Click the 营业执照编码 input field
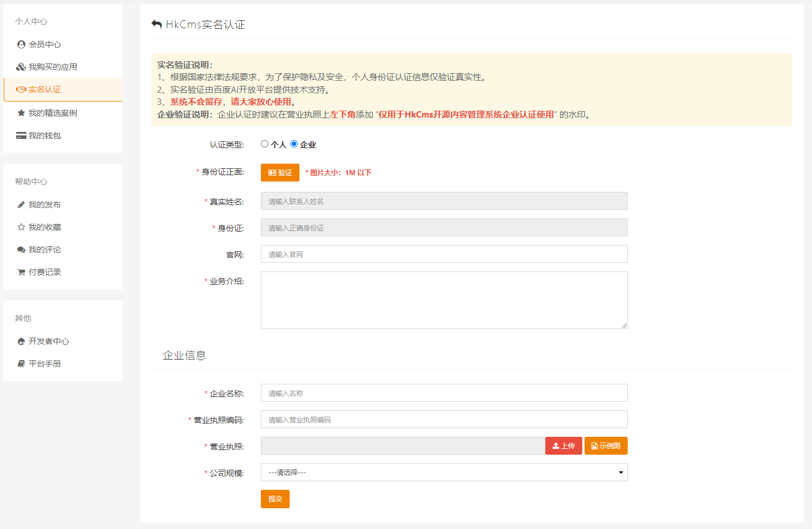Screen dimensions: 812x529 click(444, 420)
